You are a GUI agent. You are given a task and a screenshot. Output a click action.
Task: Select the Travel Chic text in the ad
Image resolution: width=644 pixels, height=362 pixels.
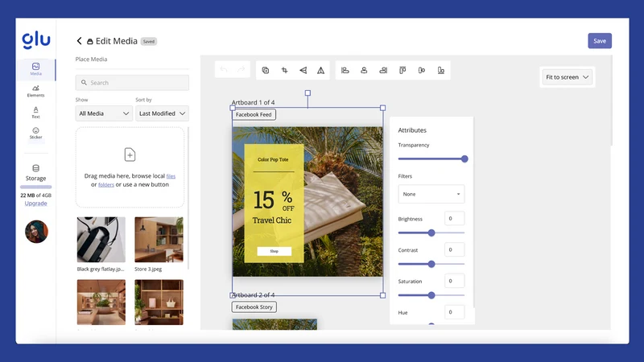click(272, 220)
